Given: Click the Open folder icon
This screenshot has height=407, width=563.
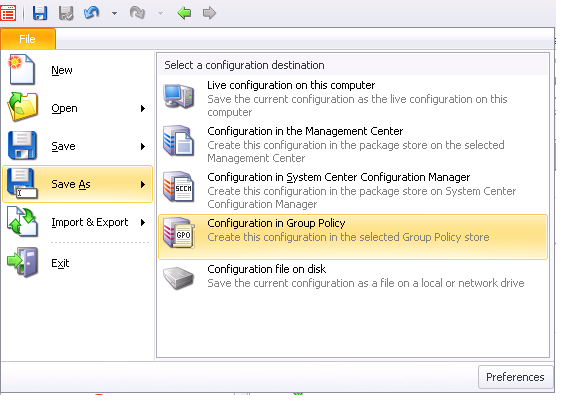Looking at the screenshot, I should 22,108.
